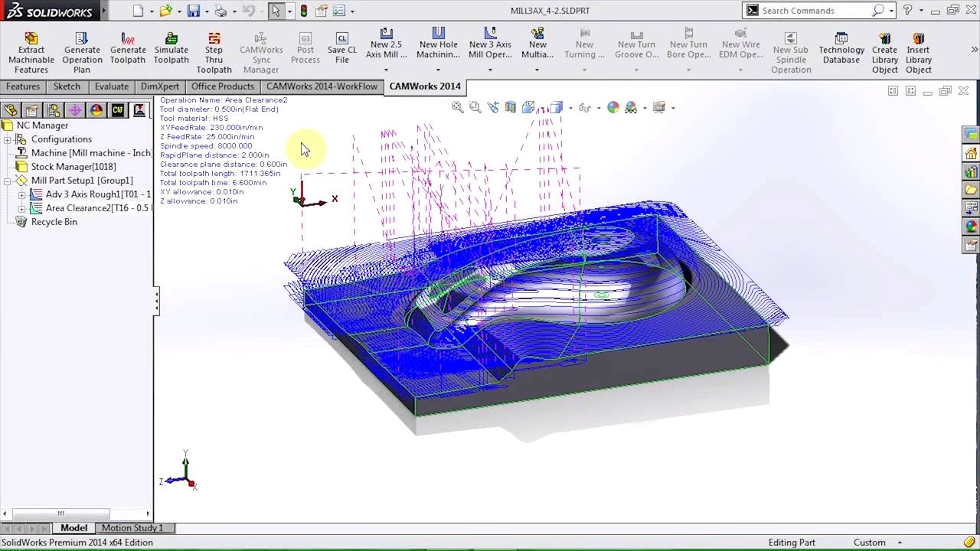980x551 pixels.
Task: Switch to the Sketch tab
Action: 67,86
